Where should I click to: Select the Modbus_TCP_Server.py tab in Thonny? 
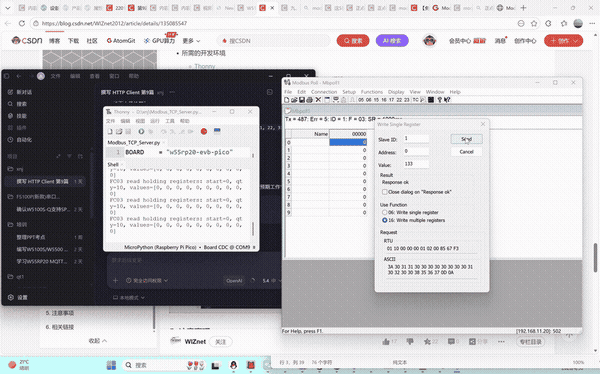point(134,142)
